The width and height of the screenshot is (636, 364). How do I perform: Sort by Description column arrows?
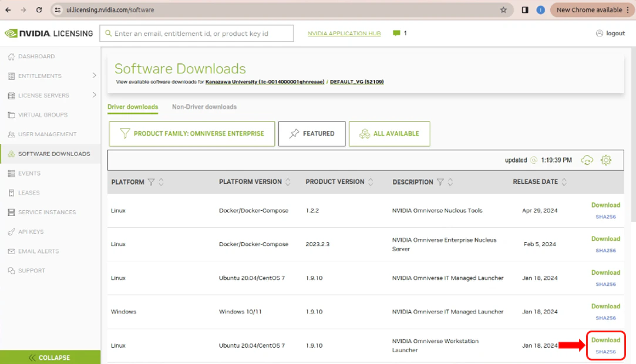pos(450,182)
